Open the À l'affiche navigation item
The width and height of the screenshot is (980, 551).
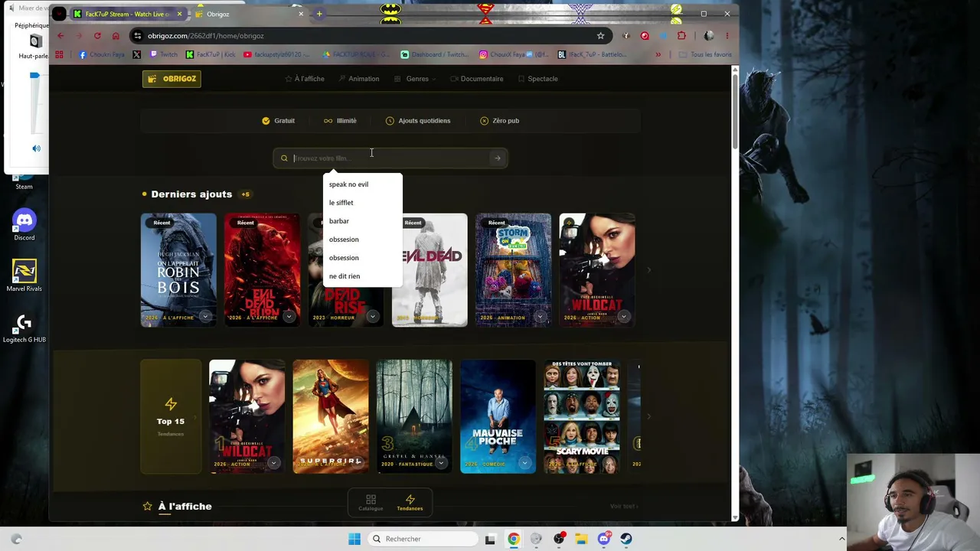pyautogui.click(x=305, y=79)
